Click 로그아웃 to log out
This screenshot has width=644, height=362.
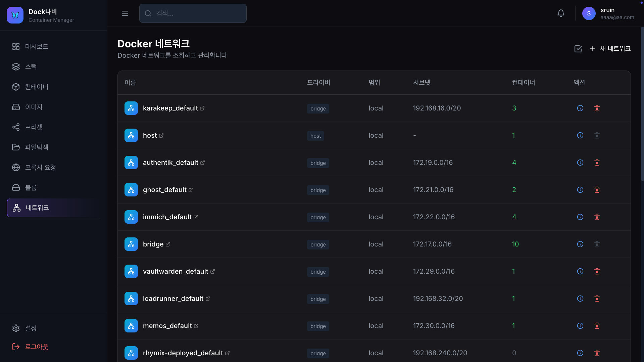(37, 346)
